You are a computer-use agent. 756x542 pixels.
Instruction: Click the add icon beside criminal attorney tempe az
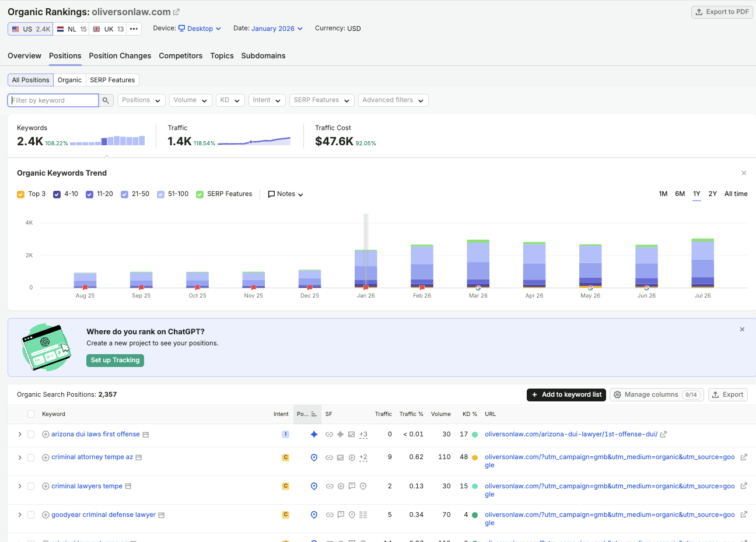(45, 457)
